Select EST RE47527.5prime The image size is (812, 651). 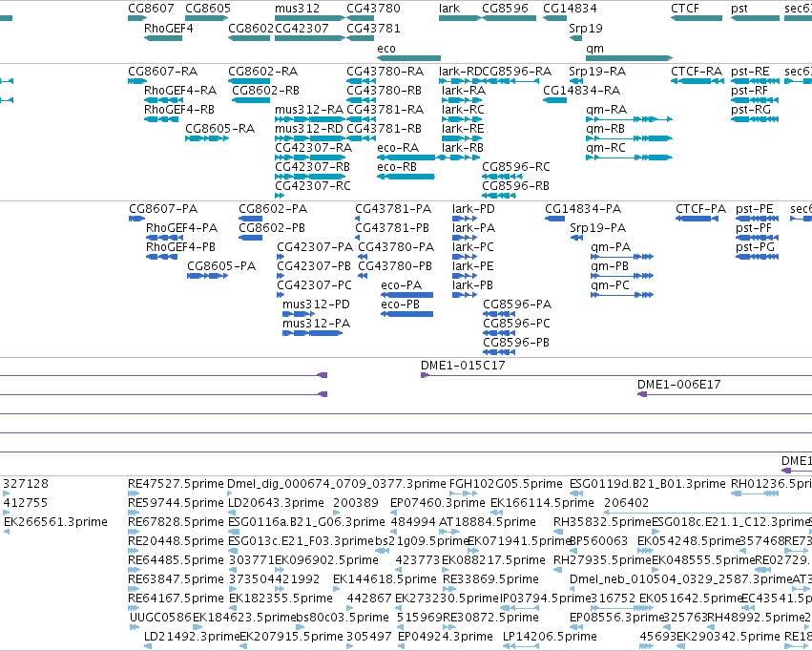(177, 484)
